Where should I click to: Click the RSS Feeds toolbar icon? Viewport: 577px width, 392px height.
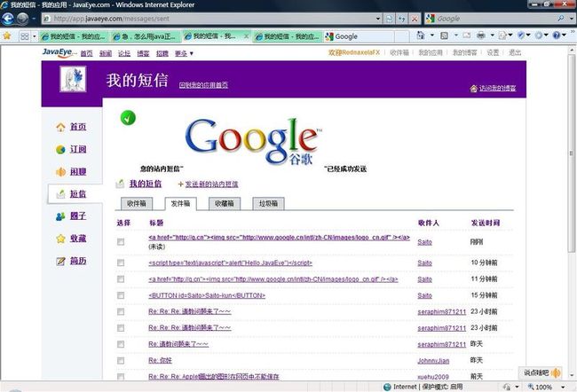(444, 35)
